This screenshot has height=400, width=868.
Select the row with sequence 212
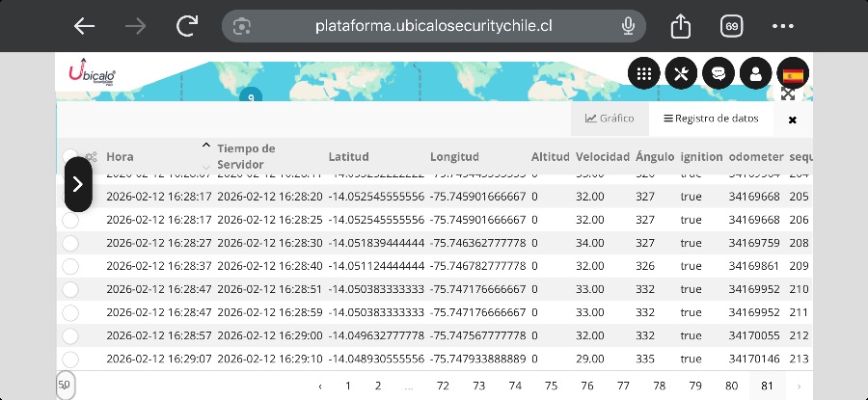70,335
